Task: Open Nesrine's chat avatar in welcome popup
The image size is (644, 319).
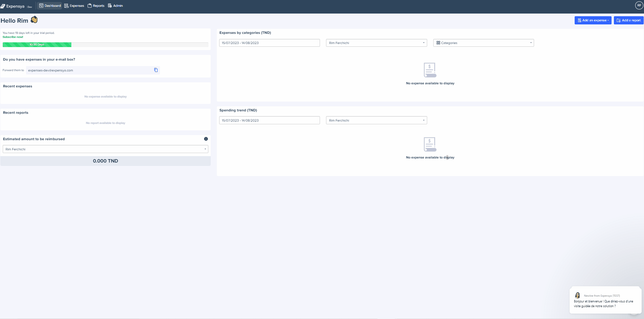Action: click(577, 295)
